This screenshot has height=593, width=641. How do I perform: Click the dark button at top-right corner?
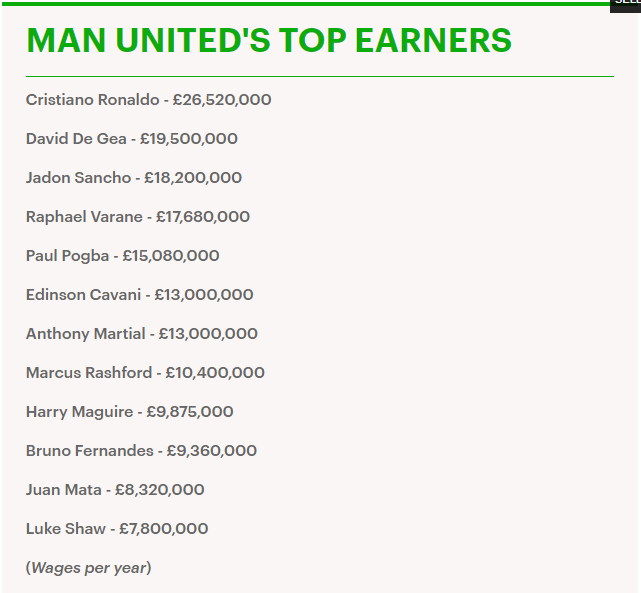[625, 5]
